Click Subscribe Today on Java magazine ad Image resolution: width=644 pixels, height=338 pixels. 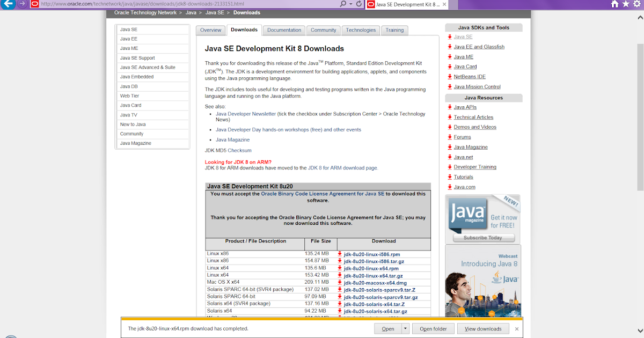click(x=483, y=237)
